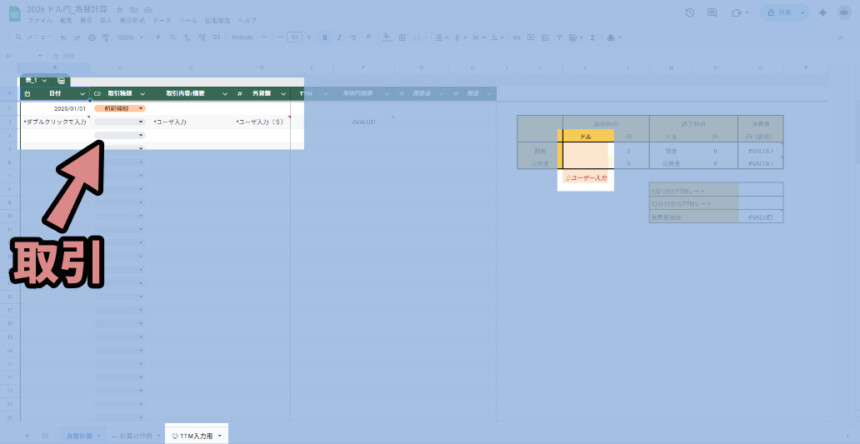Switch to the 為替計算 sheet tab
Viewport: 860px width, 444px height.
[x=78, y=436]
